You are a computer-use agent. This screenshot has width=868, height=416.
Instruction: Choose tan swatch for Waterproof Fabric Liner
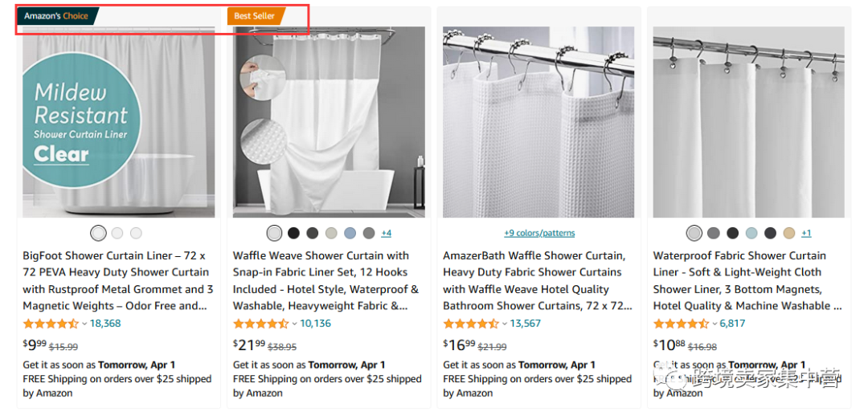(789, 233)
